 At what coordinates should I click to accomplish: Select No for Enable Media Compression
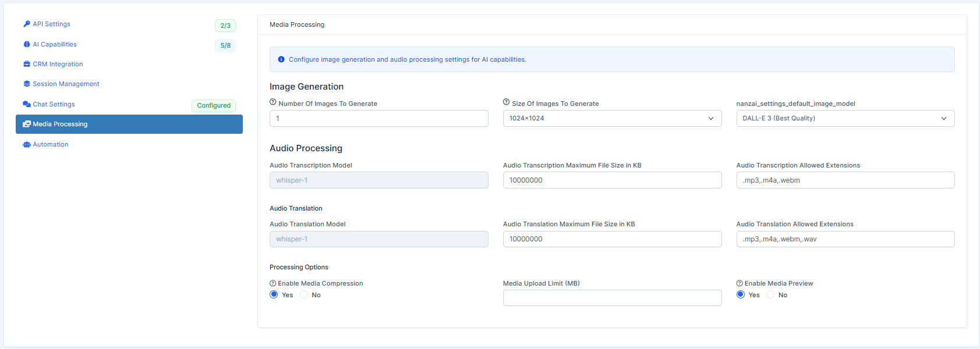pos(304,295)
